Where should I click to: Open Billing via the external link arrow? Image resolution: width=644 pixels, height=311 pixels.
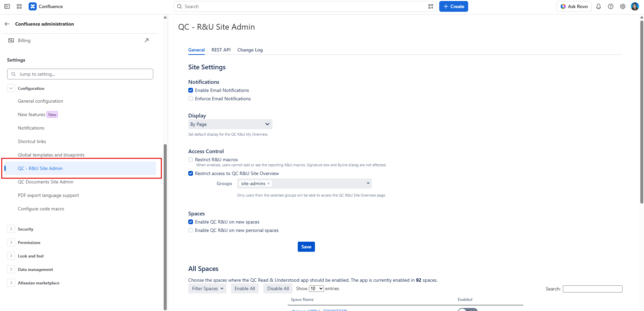coord(147,40)
